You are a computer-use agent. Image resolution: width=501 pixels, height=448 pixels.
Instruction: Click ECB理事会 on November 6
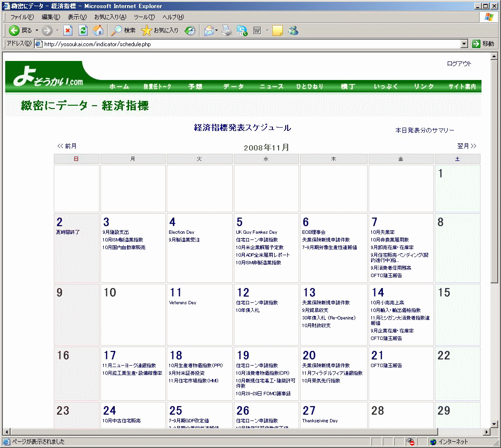tap(314, 232)
